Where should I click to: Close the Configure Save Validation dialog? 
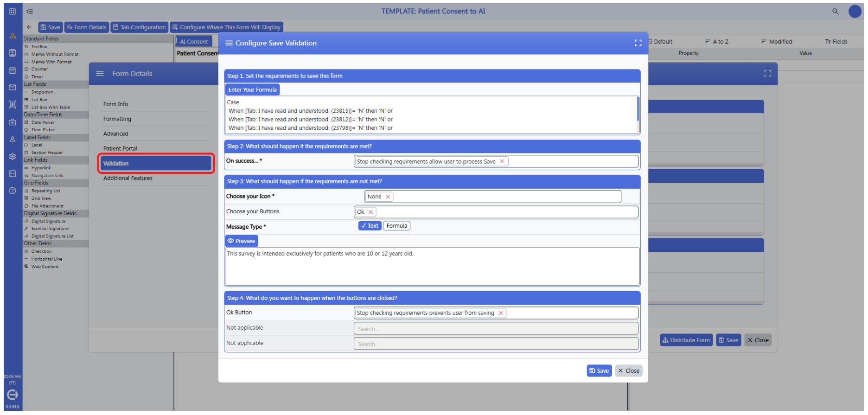coord(628,370)
